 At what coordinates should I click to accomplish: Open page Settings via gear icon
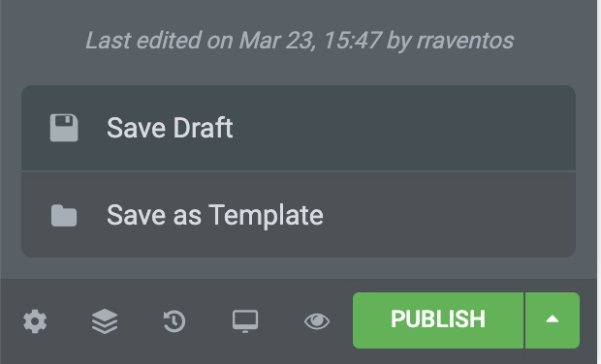[x=35, y=321]
